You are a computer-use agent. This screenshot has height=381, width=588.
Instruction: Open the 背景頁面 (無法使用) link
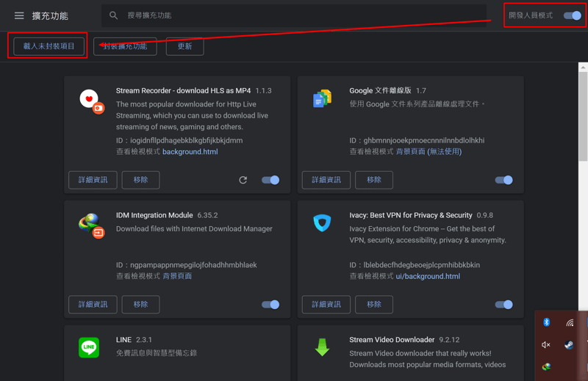(x=429, y=152)
